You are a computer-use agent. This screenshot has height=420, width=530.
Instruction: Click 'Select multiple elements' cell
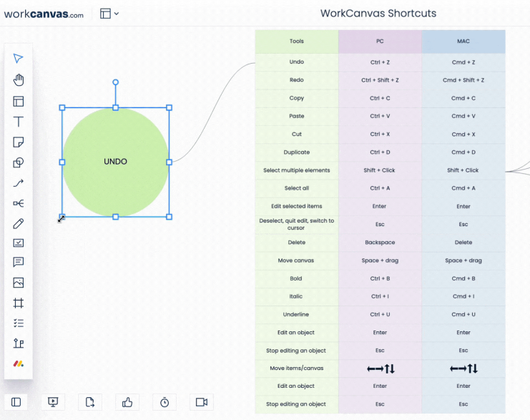[x=296, y=170]
